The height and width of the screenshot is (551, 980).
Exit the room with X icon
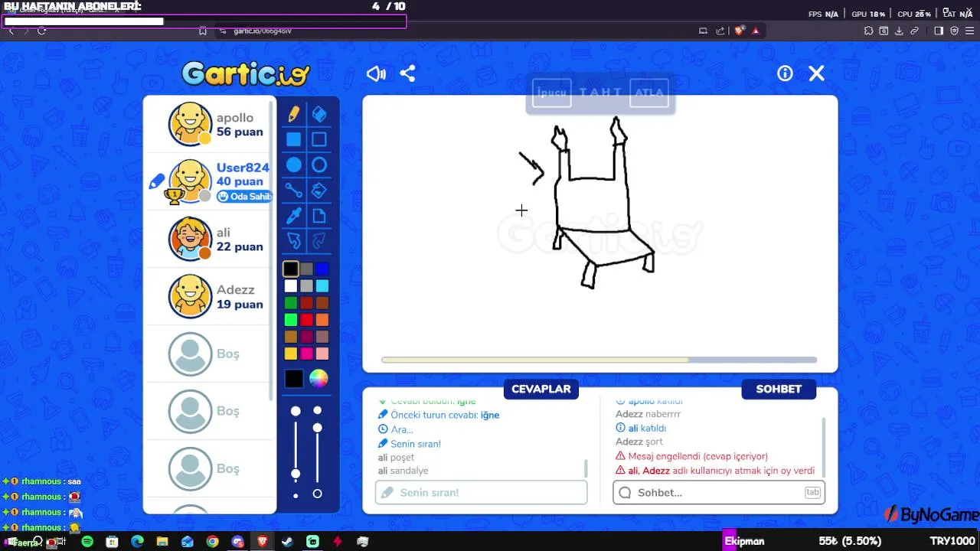(817, 73)
